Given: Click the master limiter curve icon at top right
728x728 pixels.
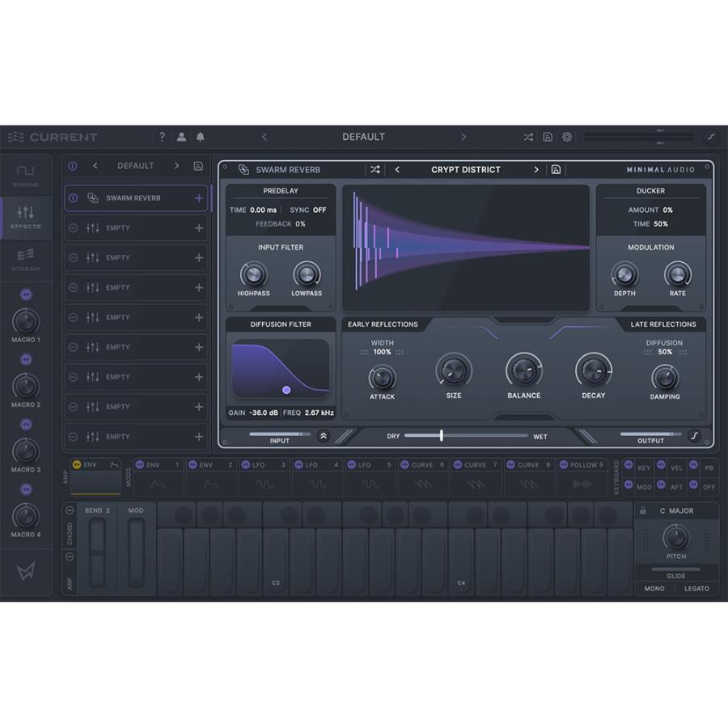Looking at the screenshot, I should pyautogui.click(x=711, y=137).
